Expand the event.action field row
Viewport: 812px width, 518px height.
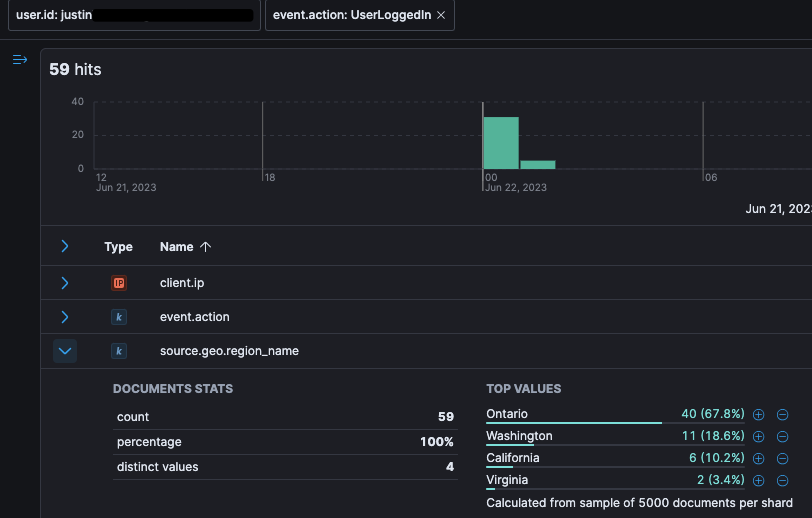click(65, 317)
